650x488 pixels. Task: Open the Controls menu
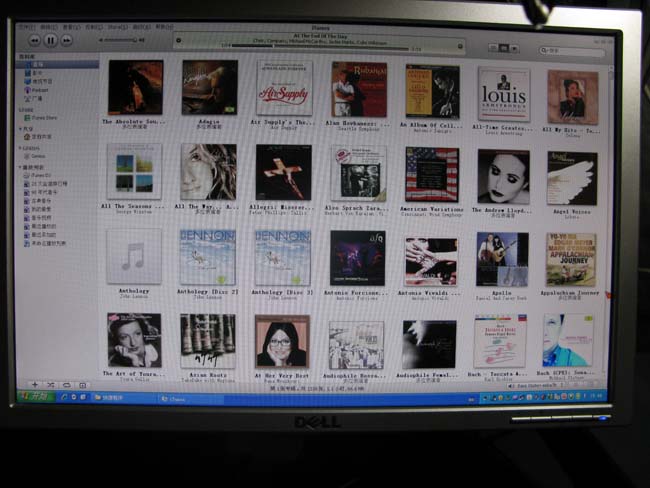tap(94, 27)
